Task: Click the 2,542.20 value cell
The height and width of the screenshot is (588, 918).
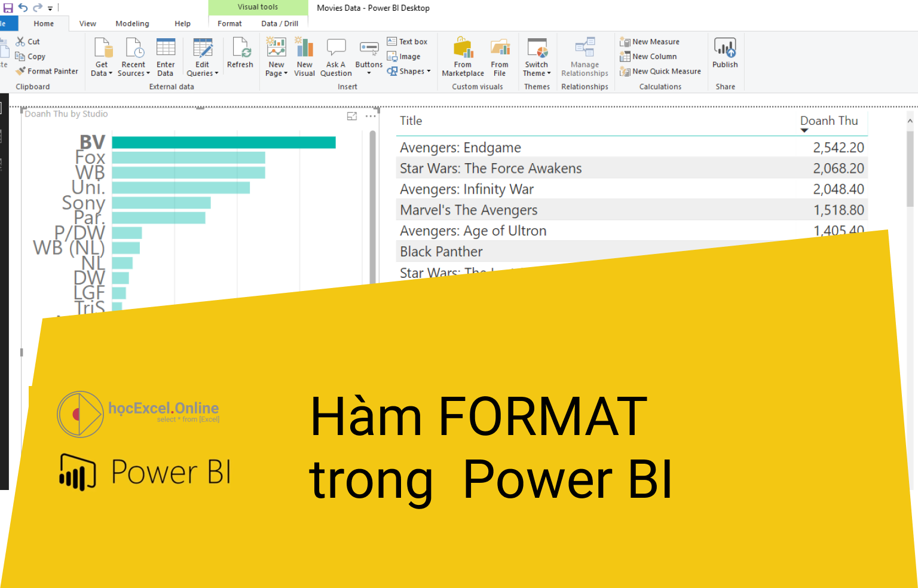Action: tap(838, 148)
